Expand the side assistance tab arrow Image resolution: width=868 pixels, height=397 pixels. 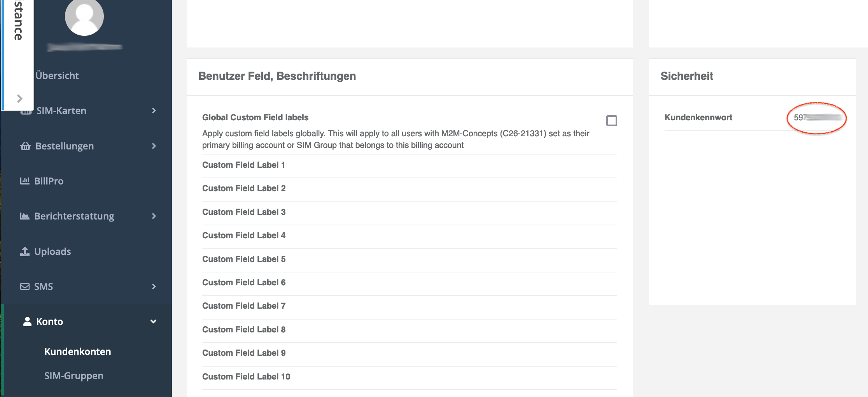click(19, 98)
